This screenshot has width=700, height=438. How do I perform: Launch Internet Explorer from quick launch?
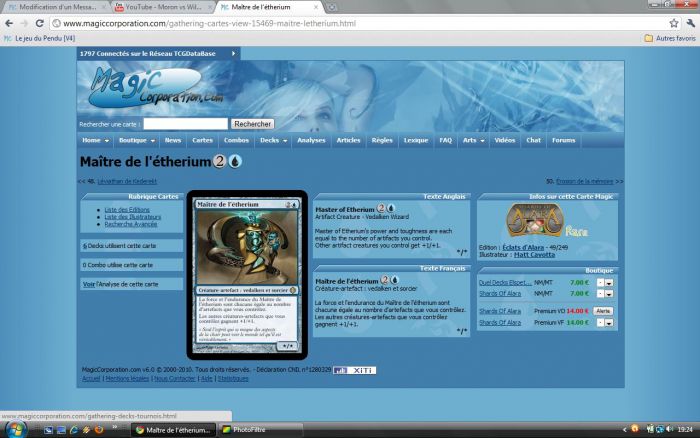coord(74,430)
